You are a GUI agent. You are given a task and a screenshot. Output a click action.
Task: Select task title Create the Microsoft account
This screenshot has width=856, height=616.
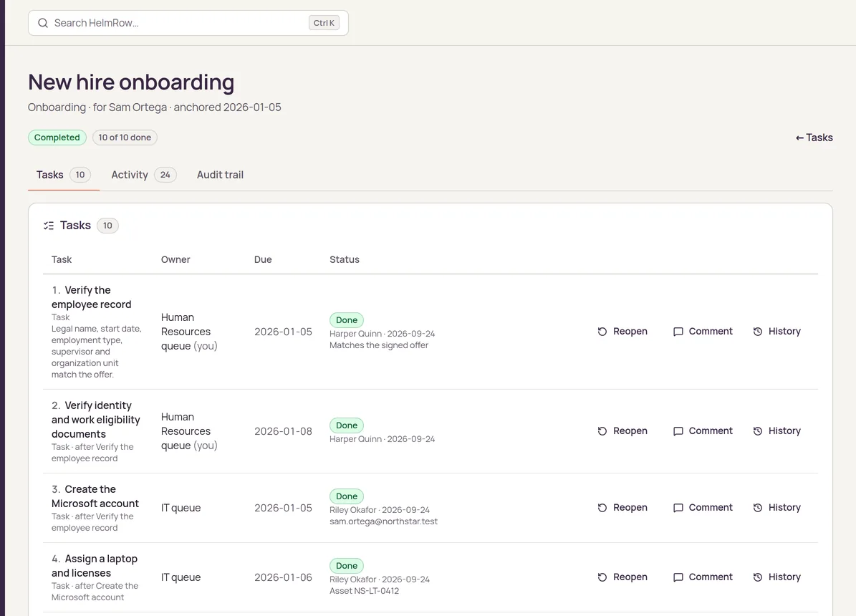95,496
